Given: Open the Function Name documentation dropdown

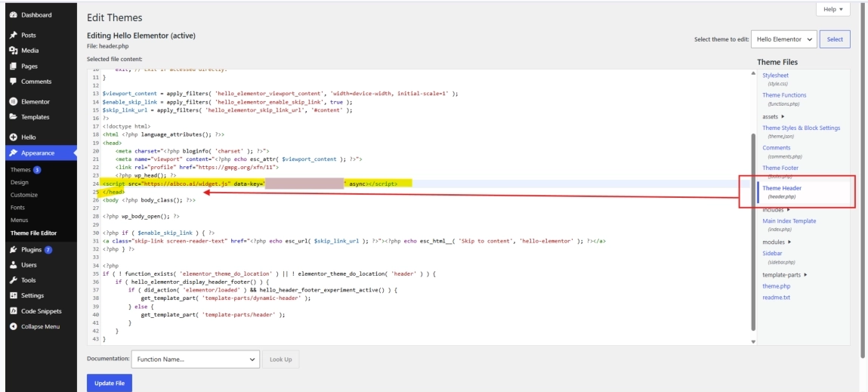Looking at the screenshot, I should point(196,360).
